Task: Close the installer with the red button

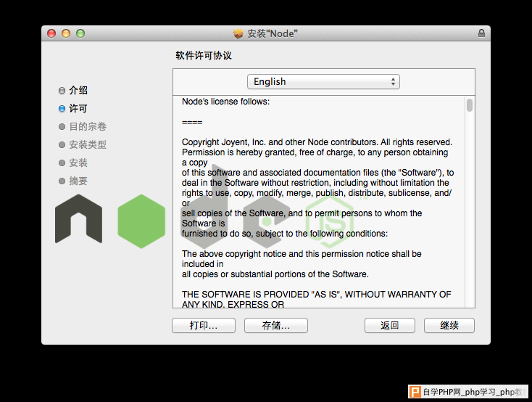Action: [51, 33]
